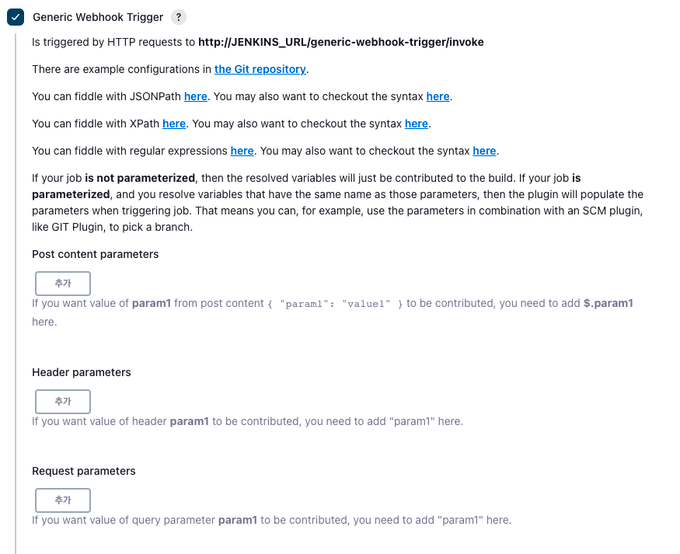This screenshot has width=680, height=554.
Task: Click the { "param1": "value1" } code snippet
Action: [335, 304]
